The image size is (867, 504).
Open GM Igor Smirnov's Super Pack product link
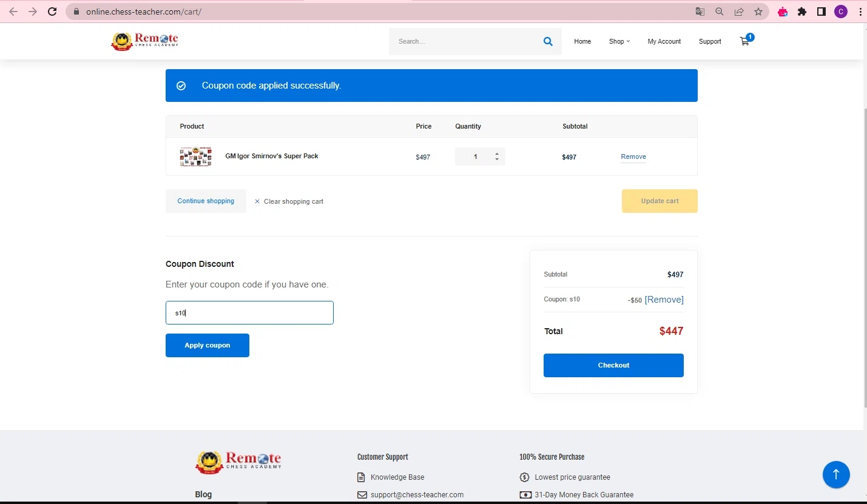(x=272, y=156)
